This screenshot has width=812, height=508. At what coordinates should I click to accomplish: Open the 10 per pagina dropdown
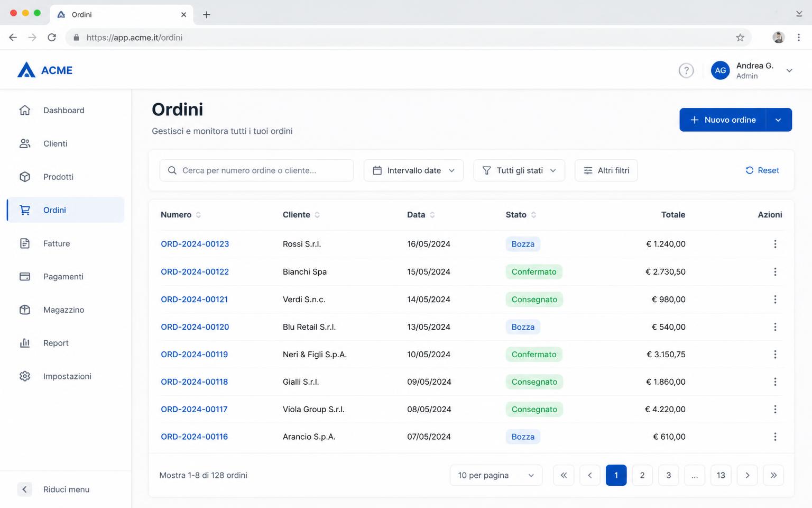point(496,475)
